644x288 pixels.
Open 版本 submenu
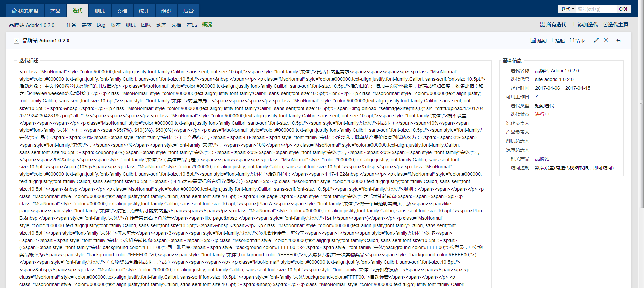pyautogui.click(x=116, y=25)
